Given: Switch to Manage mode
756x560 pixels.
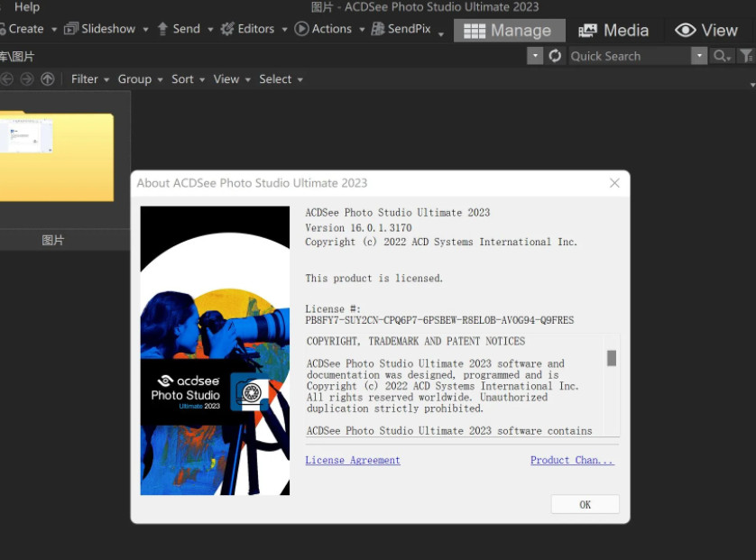Looking at the screenshot, I should coord(509,31).
